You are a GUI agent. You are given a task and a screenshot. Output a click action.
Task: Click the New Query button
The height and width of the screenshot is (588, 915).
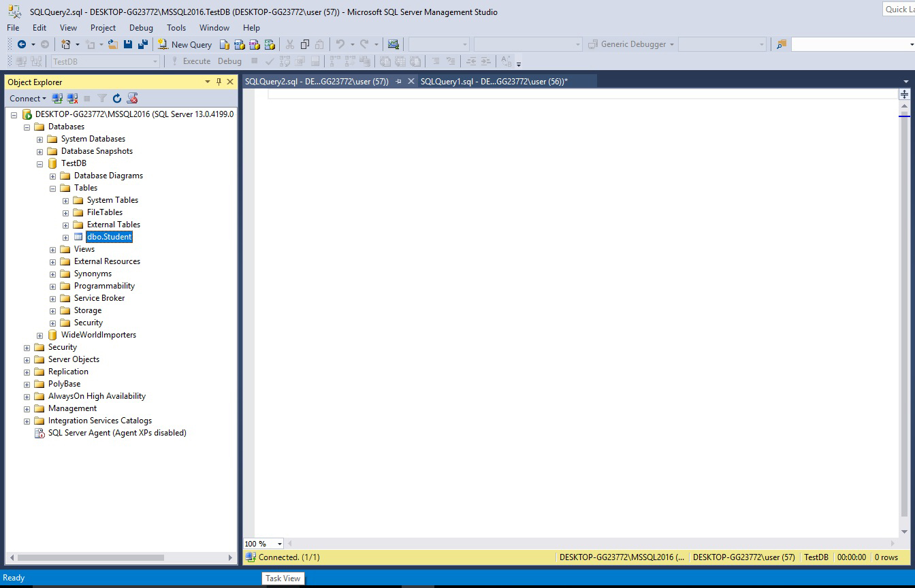pos(185,44)
